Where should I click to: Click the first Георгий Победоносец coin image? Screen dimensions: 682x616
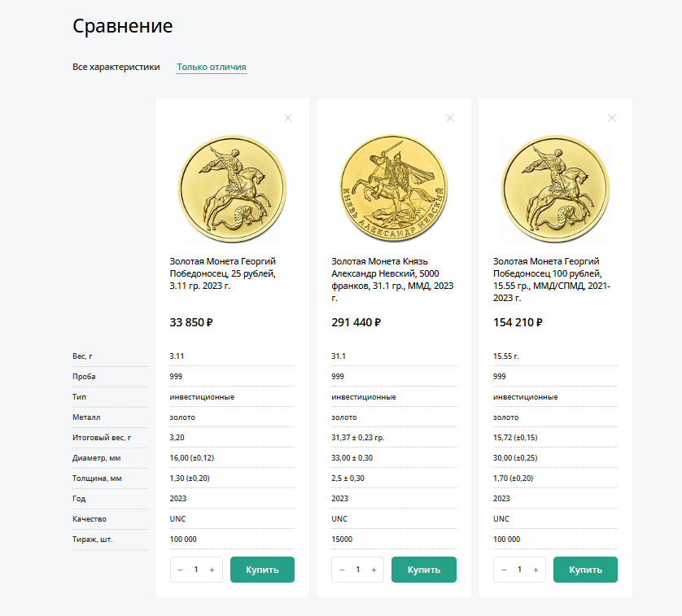point(232,188)
